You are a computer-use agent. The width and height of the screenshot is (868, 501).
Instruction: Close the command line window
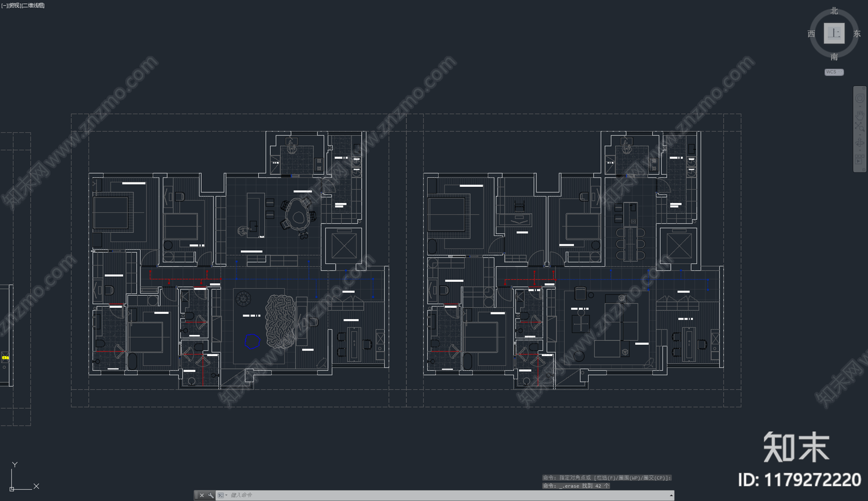point(202,496)
